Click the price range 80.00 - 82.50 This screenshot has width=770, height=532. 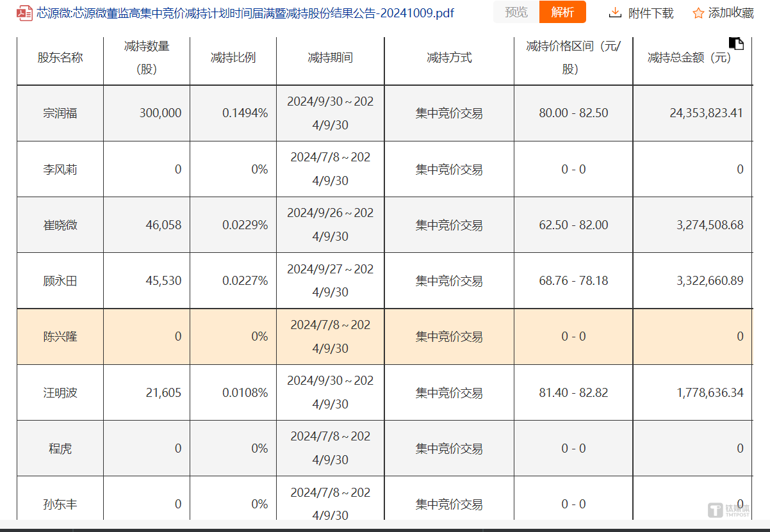click(x=573, y=113)
